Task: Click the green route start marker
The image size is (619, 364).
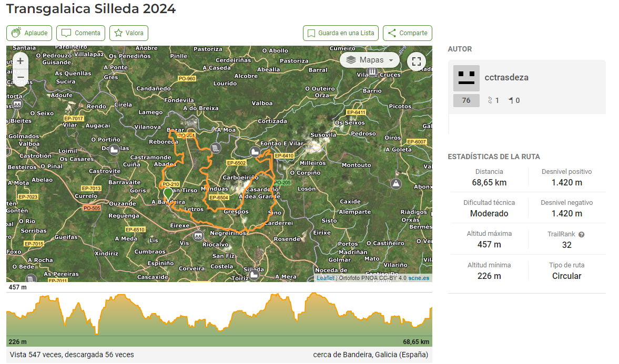Action: (168, 194)
